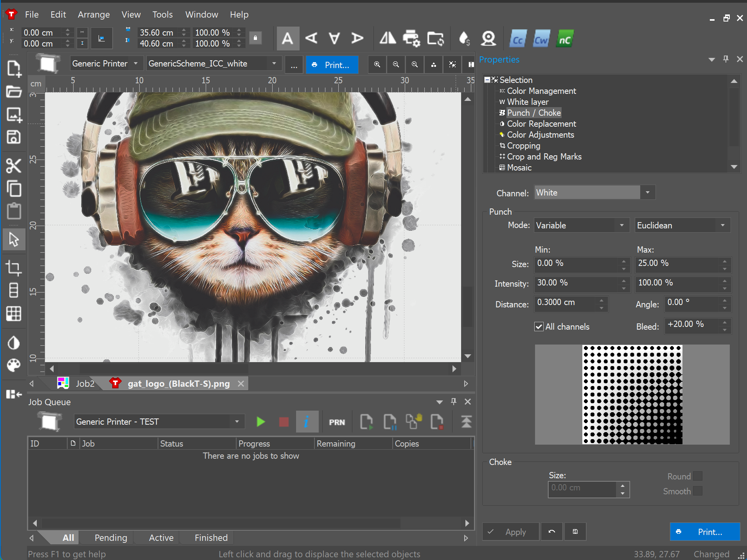Click Print button in Properties panel
Screen dimensions: 747x560
(x=705, y=532)
